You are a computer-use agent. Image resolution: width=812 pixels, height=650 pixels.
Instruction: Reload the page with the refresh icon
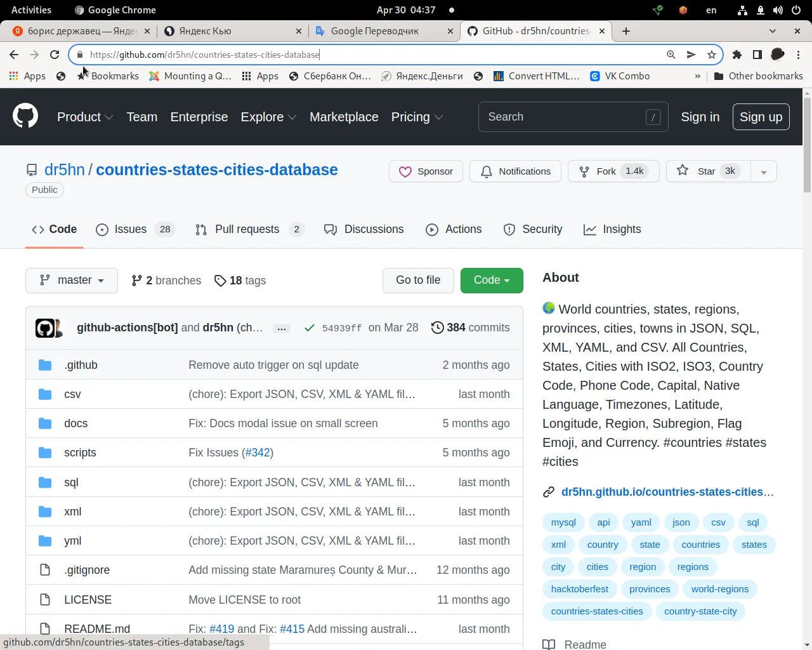coord(55,55)
